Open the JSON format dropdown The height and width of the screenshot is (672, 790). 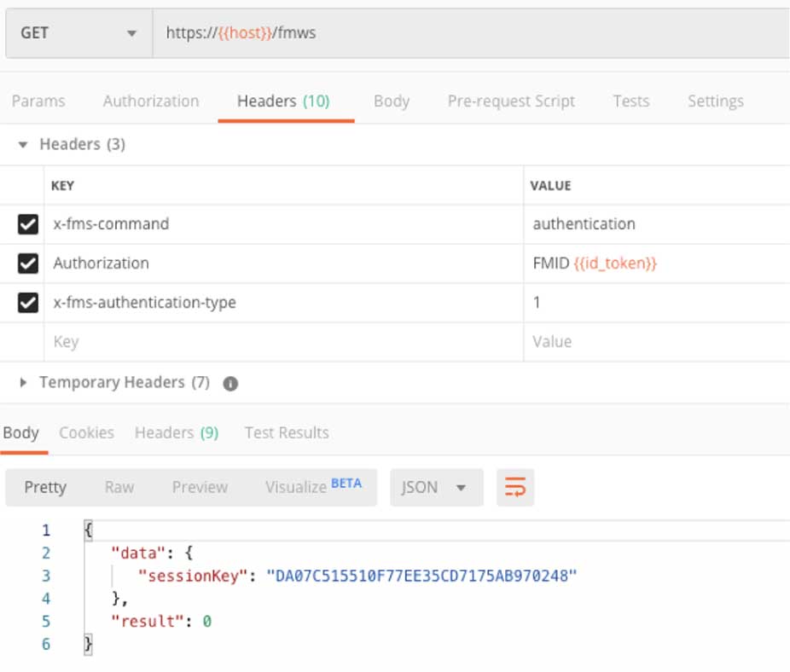click(x=436, y=488)
